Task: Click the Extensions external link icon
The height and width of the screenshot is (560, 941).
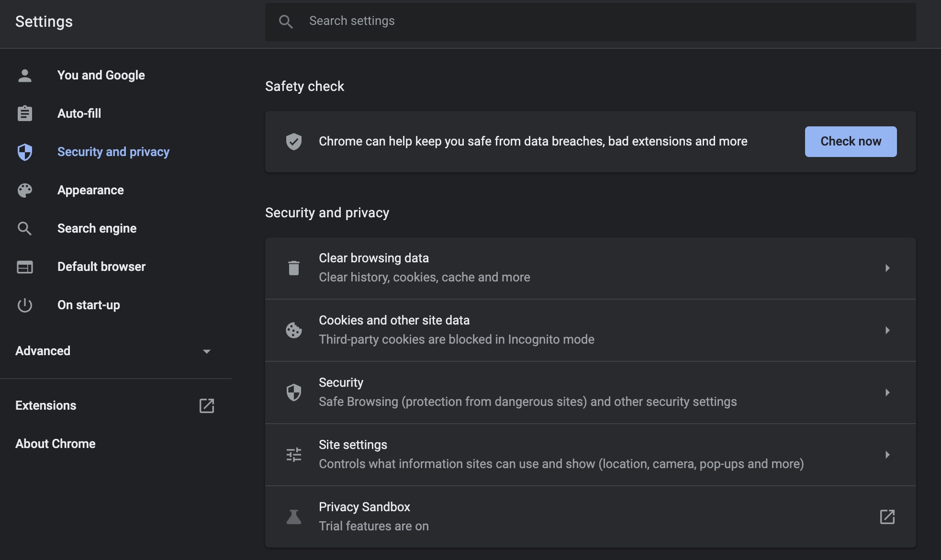Action: click(x=207, y=405)
